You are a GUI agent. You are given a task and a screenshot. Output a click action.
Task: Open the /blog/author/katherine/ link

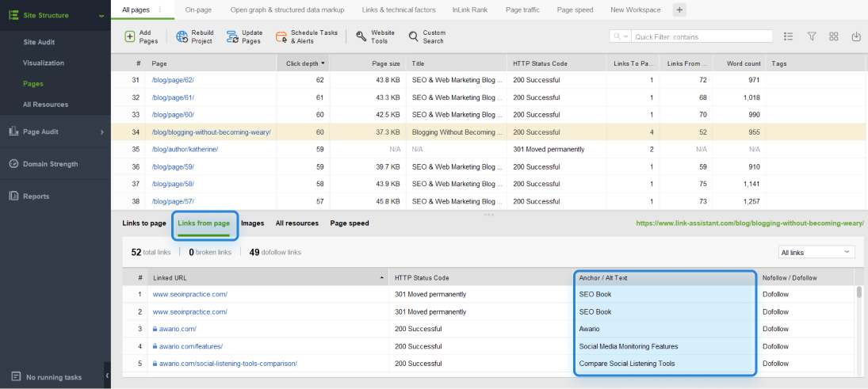(185, 150)
